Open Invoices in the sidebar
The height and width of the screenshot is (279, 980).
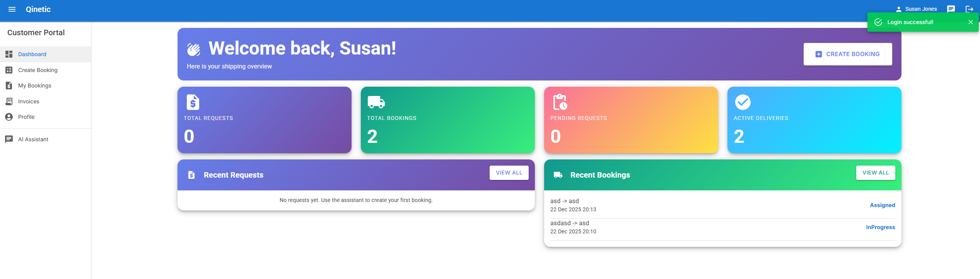click(46, 101)
